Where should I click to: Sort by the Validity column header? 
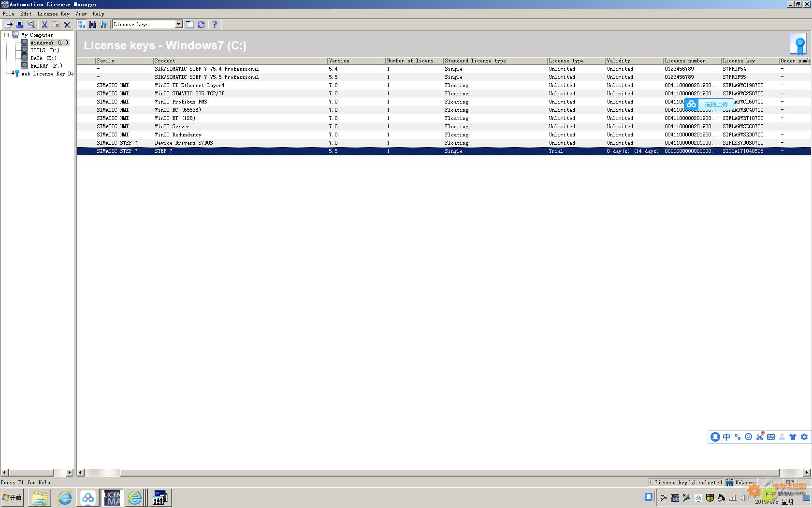(x=634, y=60)
